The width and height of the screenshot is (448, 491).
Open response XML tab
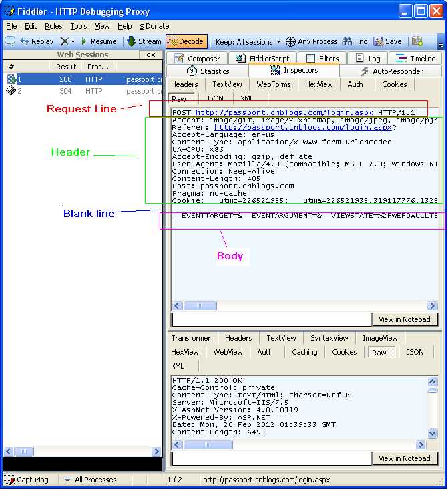point(178,366)
